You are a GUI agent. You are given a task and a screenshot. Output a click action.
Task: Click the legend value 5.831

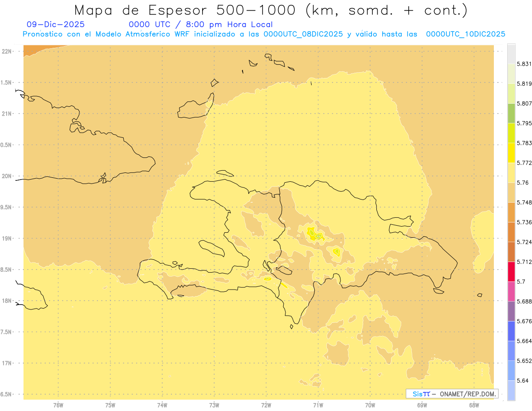(x=524, y=64)
